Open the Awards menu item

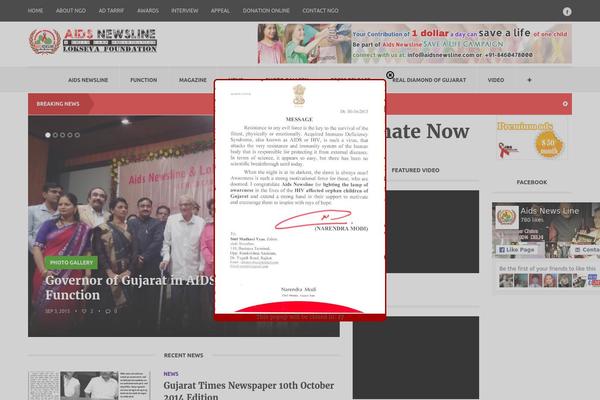pyautogui.click(x=148, y=11)
